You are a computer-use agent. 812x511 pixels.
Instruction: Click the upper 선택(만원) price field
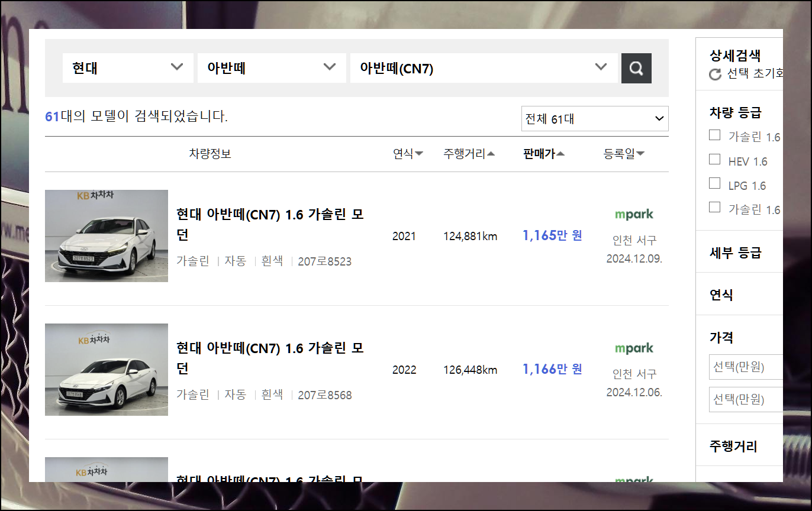[746, 367]
